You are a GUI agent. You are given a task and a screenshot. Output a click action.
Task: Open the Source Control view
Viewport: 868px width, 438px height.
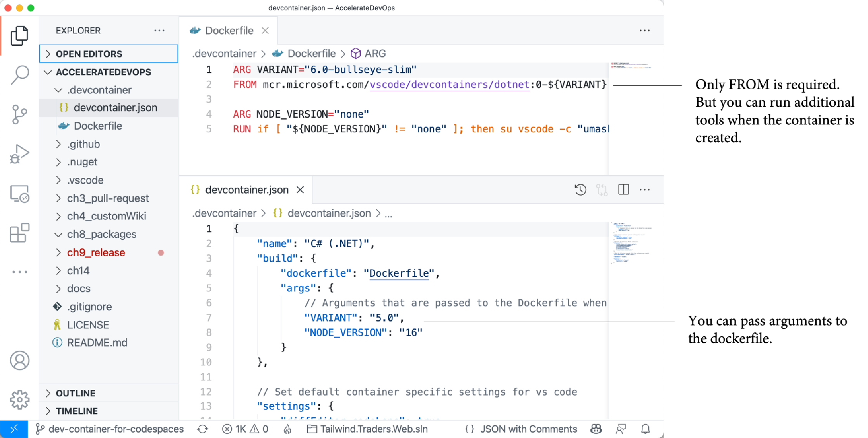(x=19, y=115)
